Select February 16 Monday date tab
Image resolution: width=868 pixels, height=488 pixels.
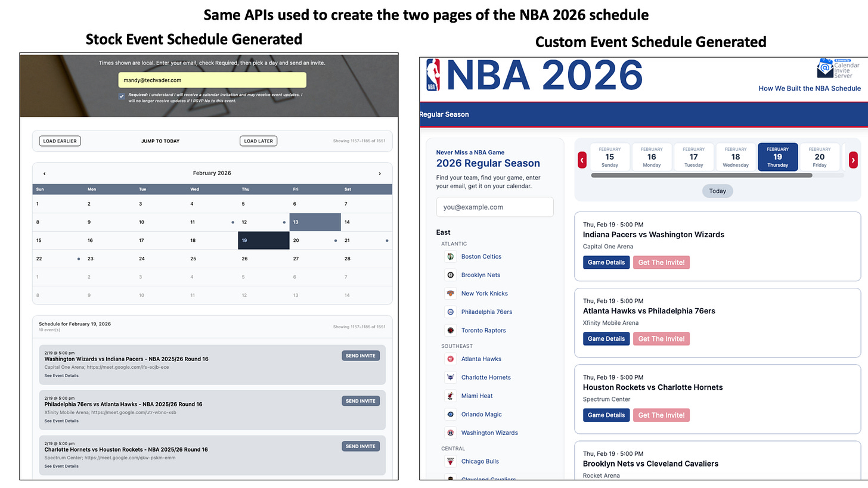click(x=652, y=157)
